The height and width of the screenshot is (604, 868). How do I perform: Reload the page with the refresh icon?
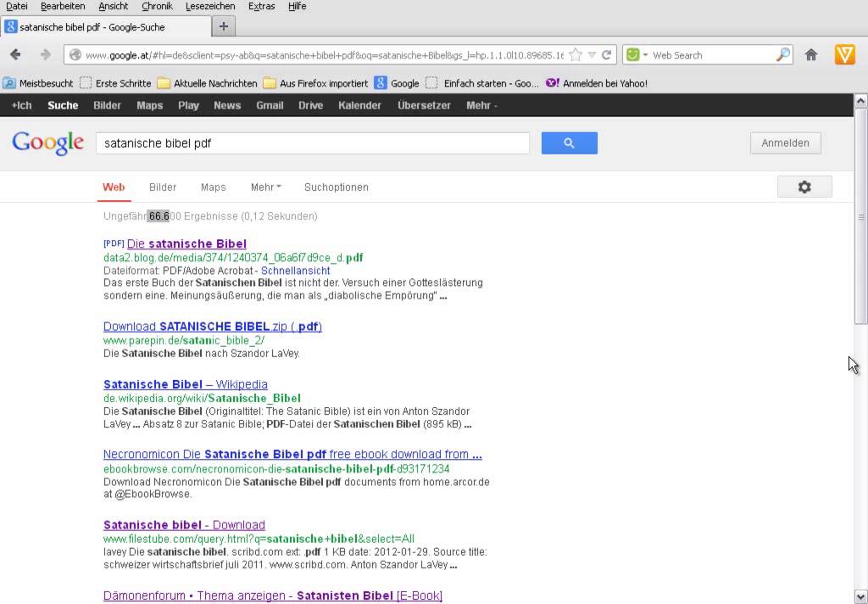[x=607, y=55]
